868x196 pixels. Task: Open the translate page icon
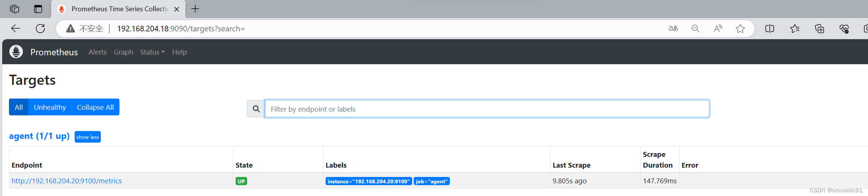673,28
